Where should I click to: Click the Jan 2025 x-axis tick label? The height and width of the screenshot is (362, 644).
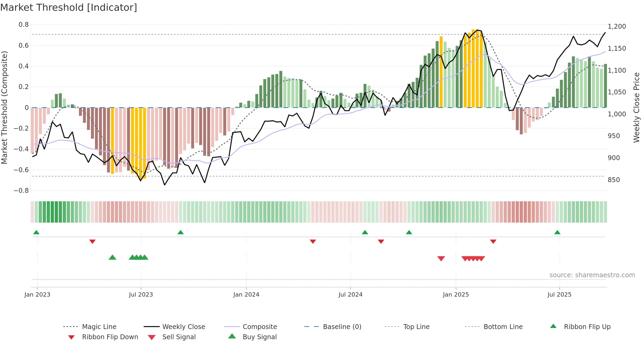(456, 295)
